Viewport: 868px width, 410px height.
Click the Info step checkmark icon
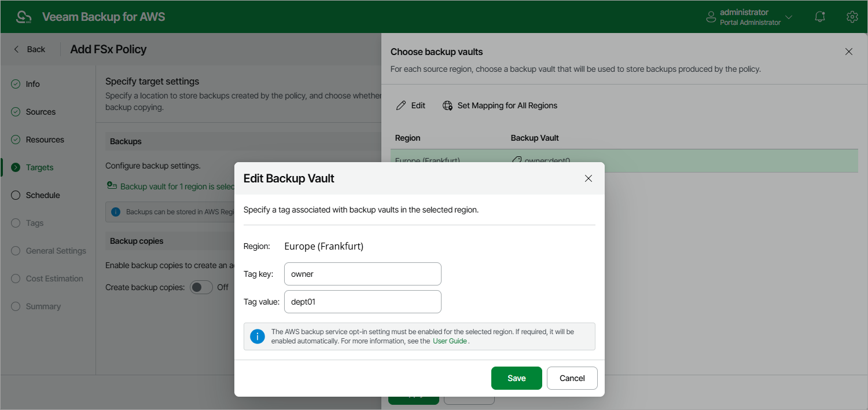point(16,84)
